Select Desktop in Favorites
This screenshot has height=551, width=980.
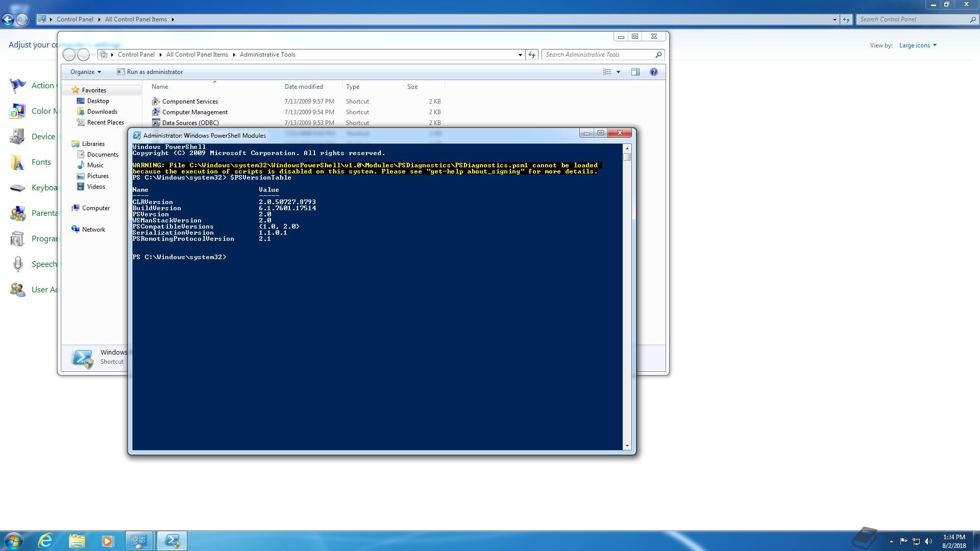[97, 101]
